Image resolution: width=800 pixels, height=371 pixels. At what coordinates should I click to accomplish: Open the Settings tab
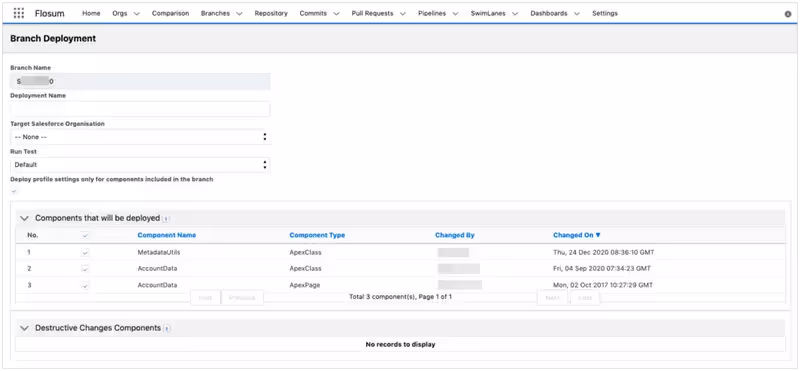(605, 14)
